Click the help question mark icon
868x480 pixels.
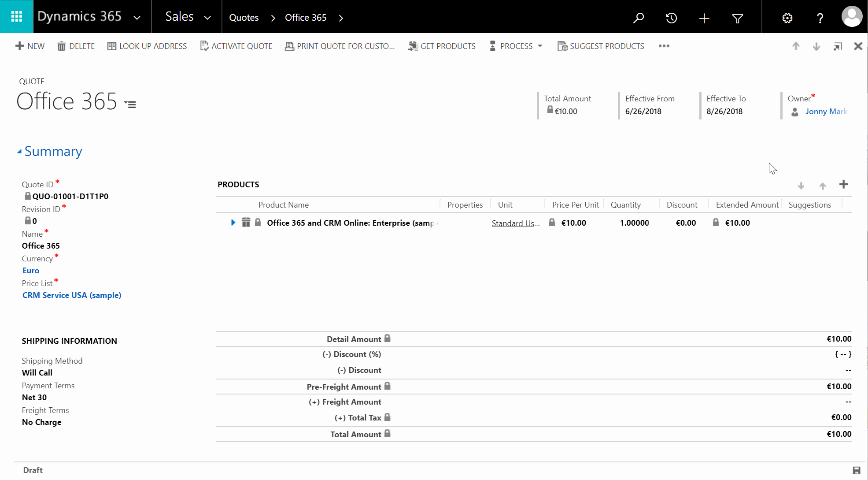click(820, 18)
